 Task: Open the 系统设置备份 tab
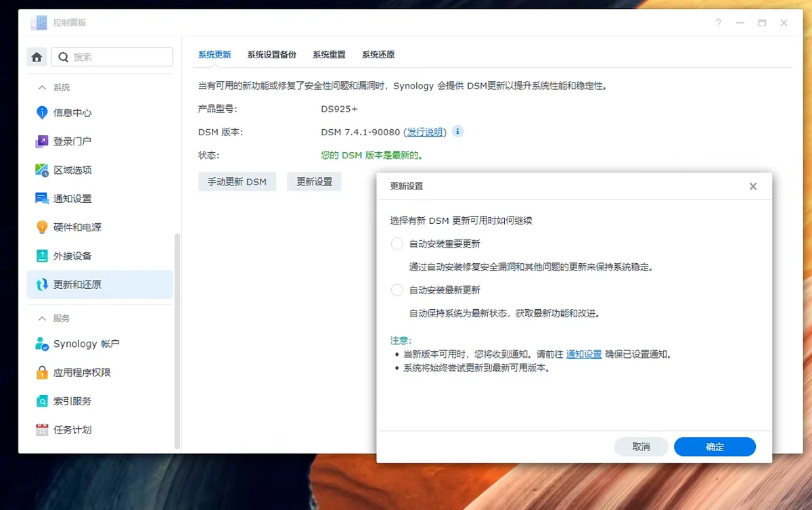[x=271, y=55]
